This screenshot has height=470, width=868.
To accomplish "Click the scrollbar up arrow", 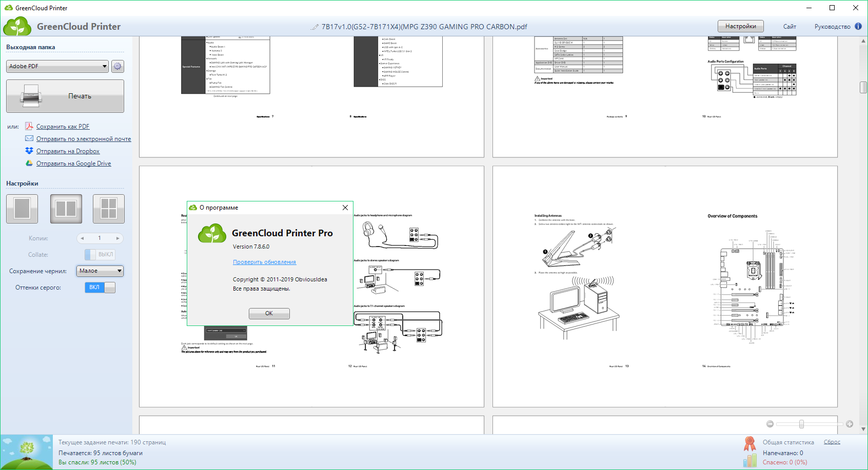I will click(863, 41).
